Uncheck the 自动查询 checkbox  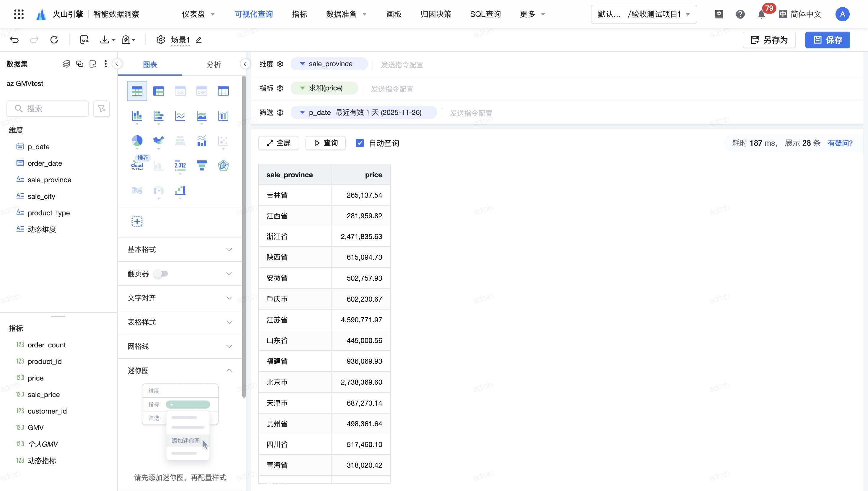pos(360,143)
